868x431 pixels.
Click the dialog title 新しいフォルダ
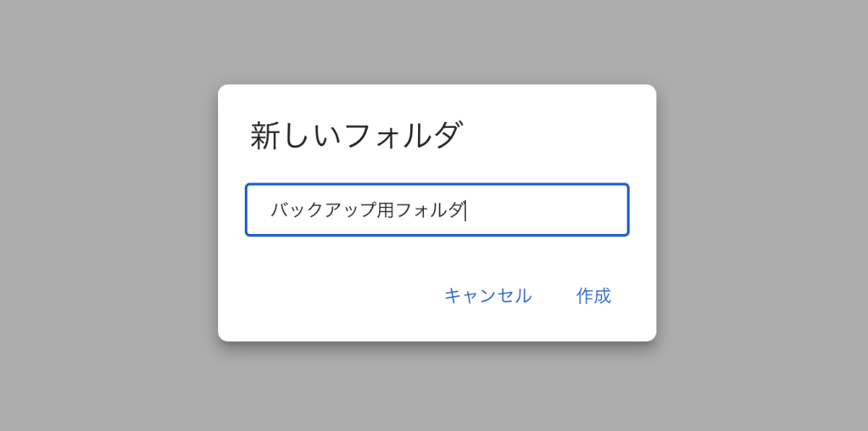tap(357, 136)
